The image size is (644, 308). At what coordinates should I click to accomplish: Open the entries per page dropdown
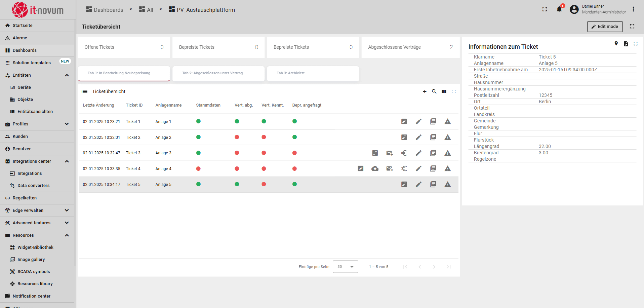345,267
